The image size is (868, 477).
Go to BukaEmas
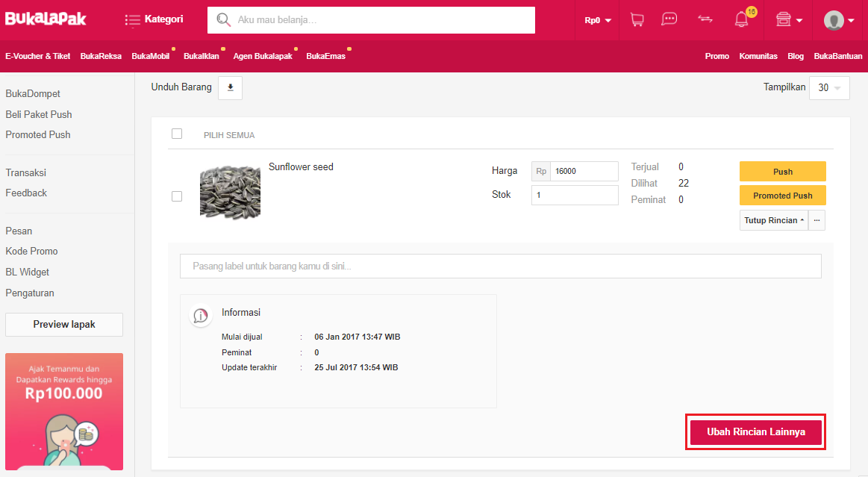point(326,57)
